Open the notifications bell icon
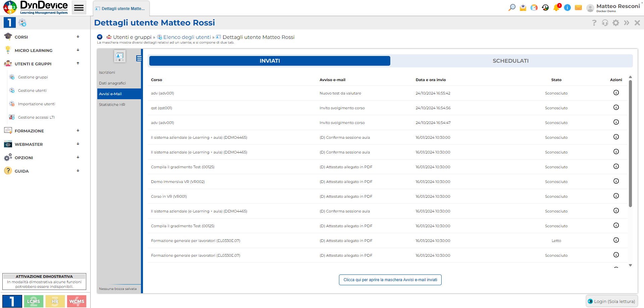 pyautogui.click(x=556, y=7)
